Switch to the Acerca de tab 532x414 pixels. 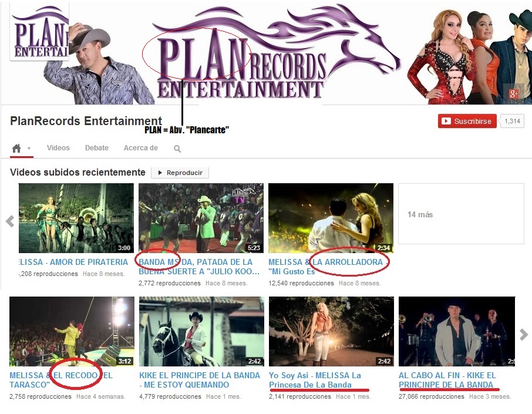coord(140,148)
